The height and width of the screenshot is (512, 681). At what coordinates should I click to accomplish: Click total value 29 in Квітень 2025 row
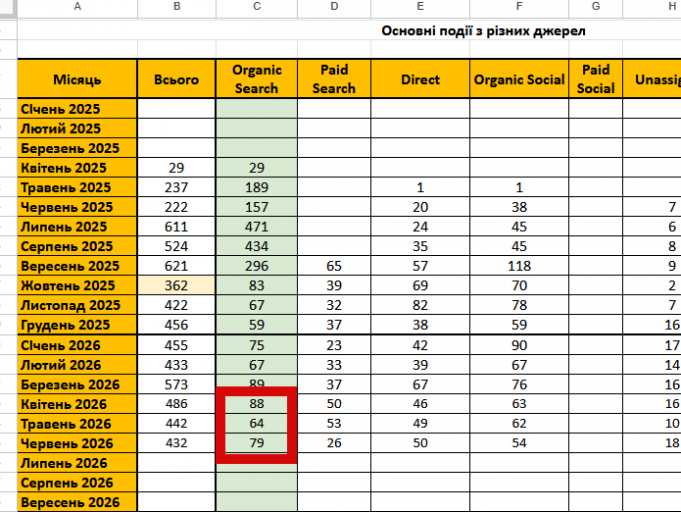point(176,167)
